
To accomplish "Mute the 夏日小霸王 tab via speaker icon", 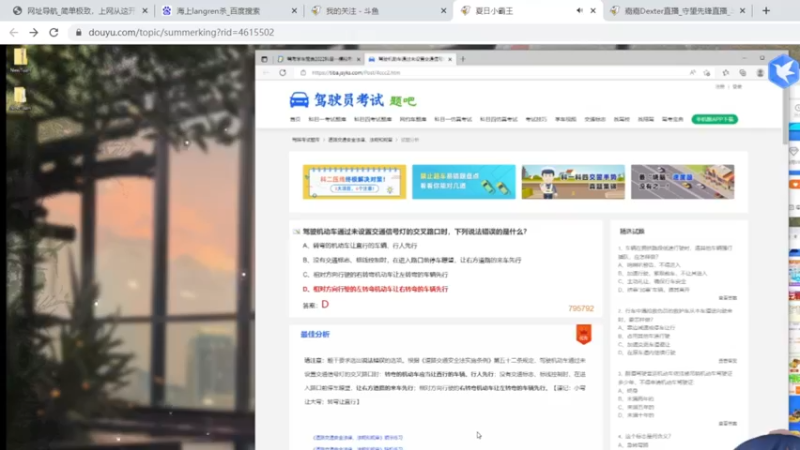I will click(x=579, y=10).
